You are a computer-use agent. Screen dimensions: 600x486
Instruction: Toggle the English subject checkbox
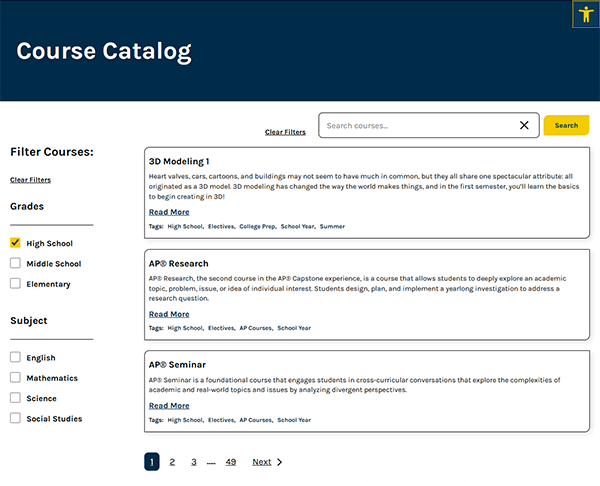click(x=15, y=357)
